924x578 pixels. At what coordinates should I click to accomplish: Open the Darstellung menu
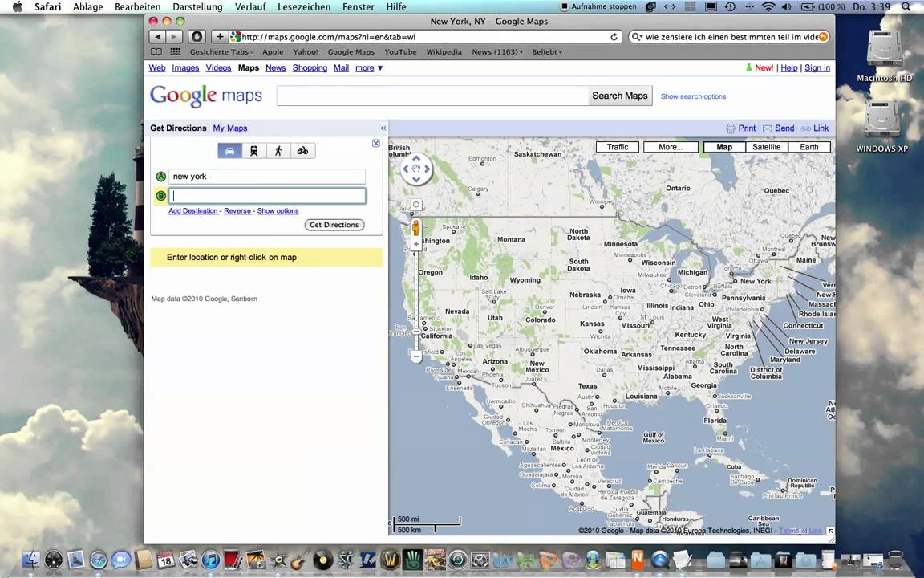tap(197, 7)
